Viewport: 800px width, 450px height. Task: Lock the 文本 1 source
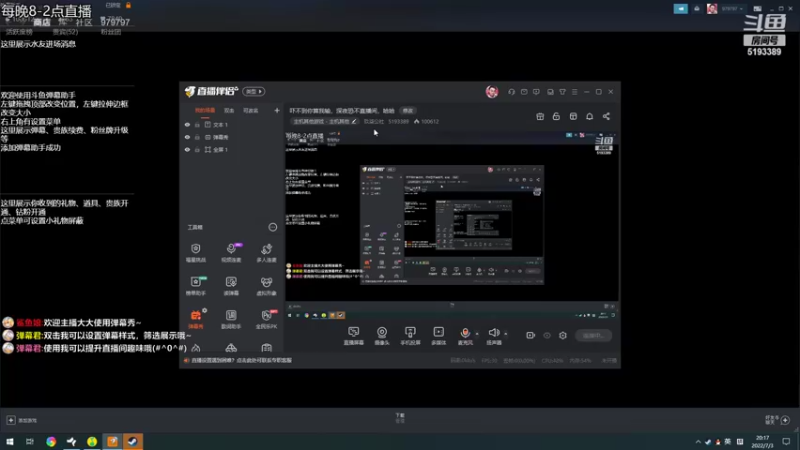[197, 125]
